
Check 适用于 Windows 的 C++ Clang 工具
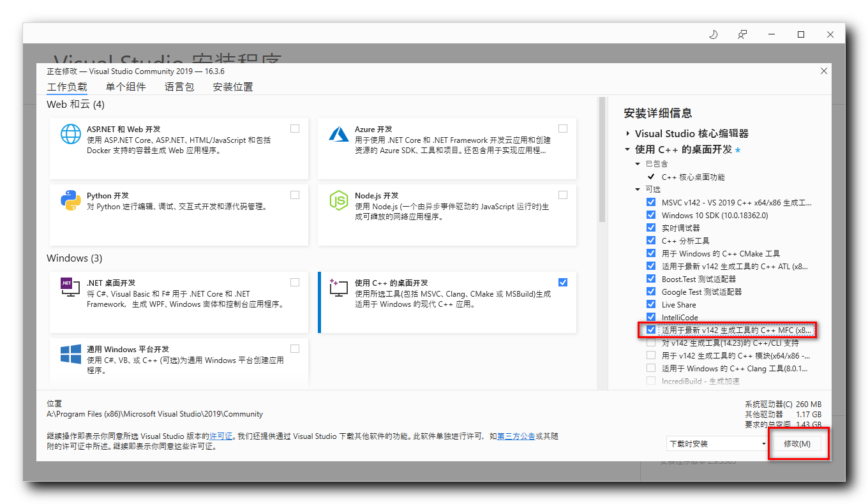pos(651,368)
